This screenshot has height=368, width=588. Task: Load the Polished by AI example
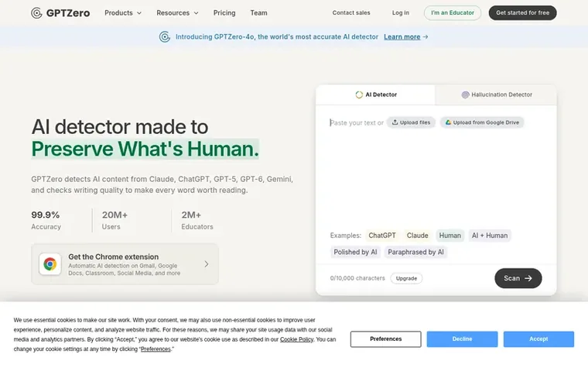(355, 252)
